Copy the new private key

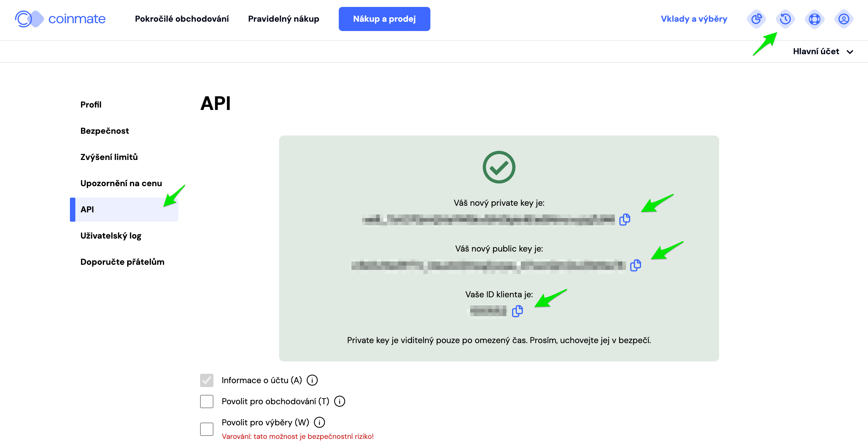click(624, 219)
